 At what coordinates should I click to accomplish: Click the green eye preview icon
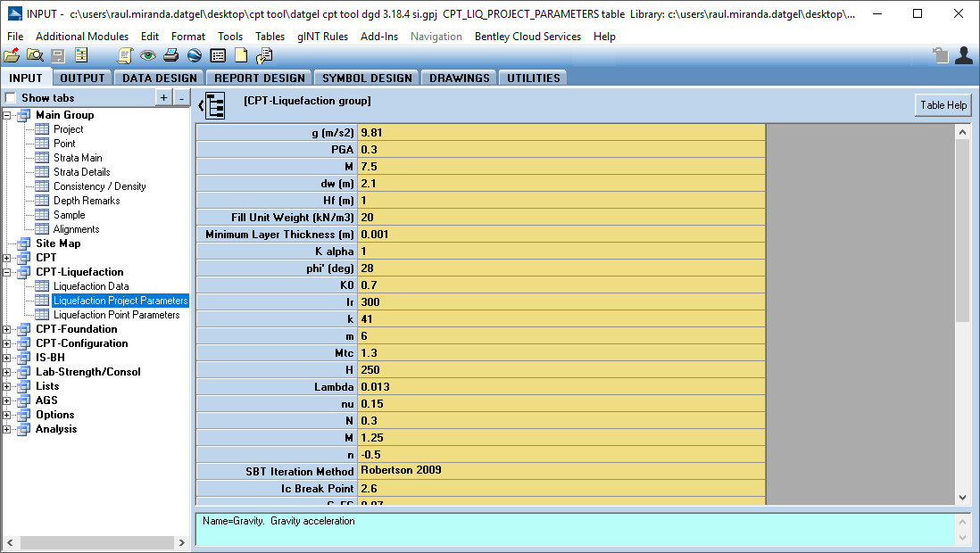148,55
